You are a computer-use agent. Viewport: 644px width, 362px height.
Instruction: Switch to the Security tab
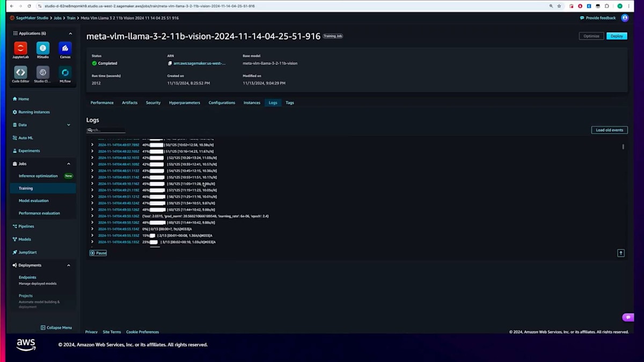coord(153,102)
